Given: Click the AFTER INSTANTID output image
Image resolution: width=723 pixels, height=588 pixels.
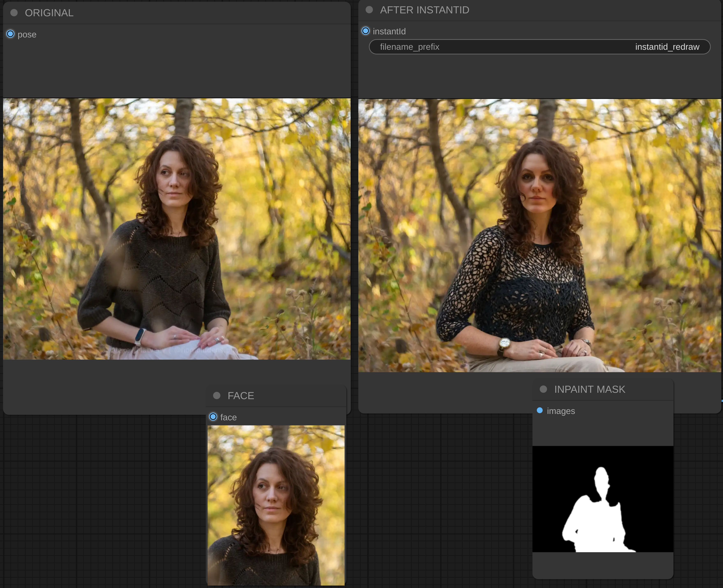Looking at the screenshot, I should [x=539, y=235].
